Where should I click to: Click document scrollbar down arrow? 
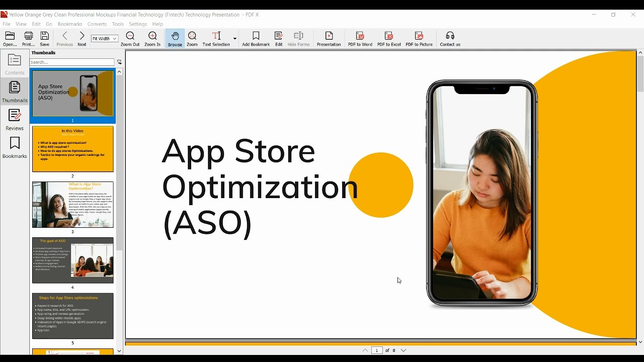(x=640, y=342)
